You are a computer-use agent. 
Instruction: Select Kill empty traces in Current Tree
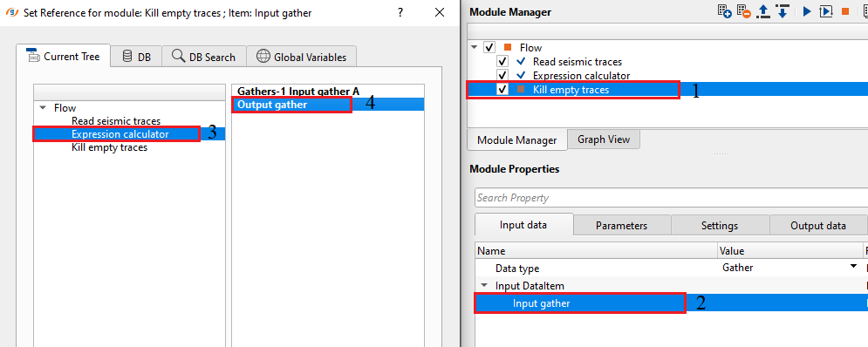click(110, 147)
